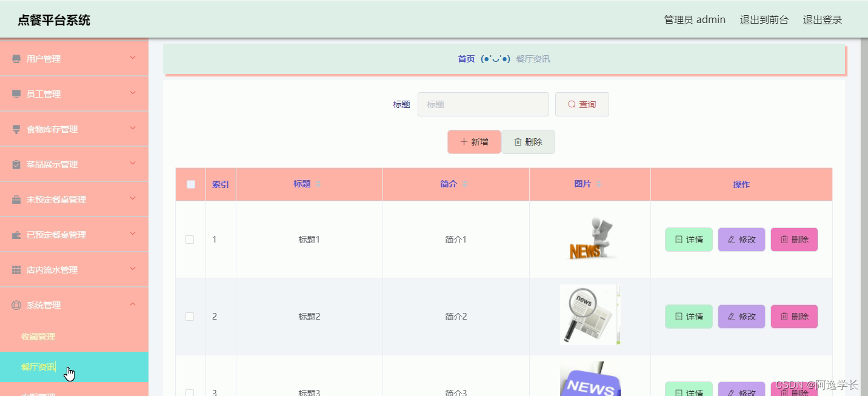Screen dimensions: 868x396
Task: Click the 已预定餐桌管理 sidebar icon
Action: coord(16,235)
